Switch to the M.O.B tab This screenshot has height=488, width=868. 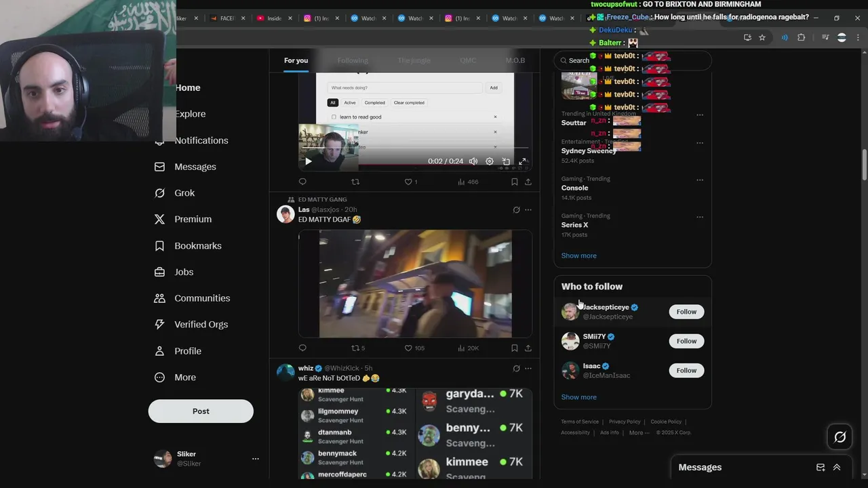click(x=515, y=60)
